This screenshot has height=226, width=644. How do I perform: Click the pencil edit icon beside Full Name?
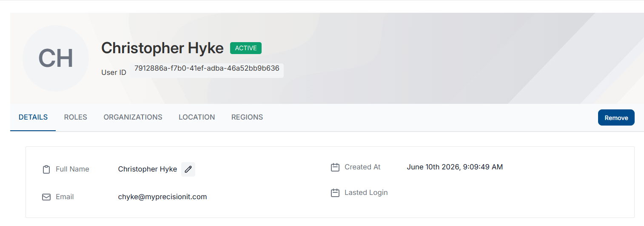pyautogui.click(x=188, y=169)
